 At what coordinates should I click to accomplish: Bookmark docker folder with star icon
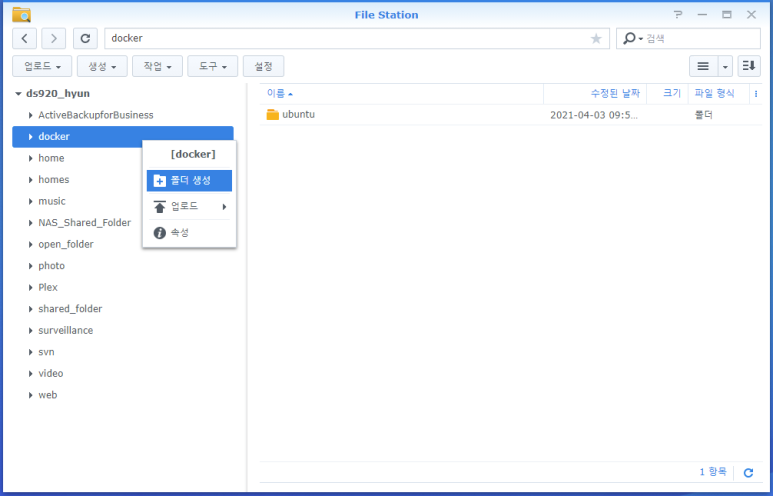coord(596,38)
